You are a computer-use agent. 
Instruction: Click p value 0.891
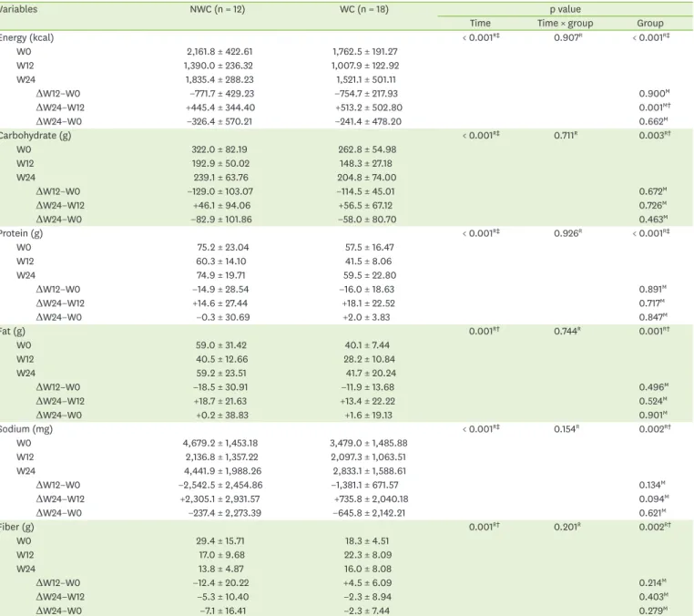[x=653, y=290]
